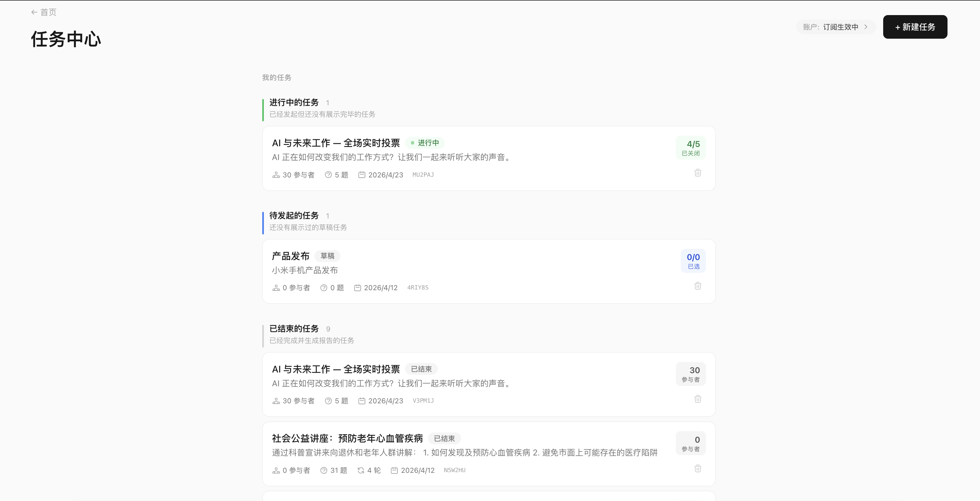Click the green 进行中 status badge

425,143
